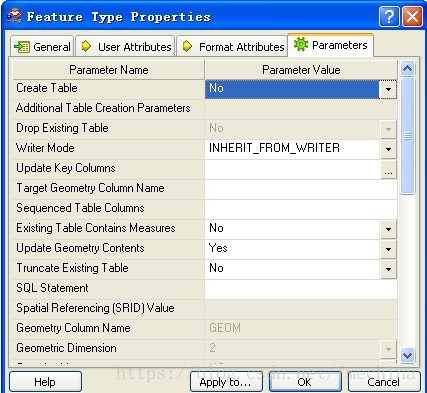Expand Truncate Existing Table dropdown

pyautogui.click(x=388, y=269)
